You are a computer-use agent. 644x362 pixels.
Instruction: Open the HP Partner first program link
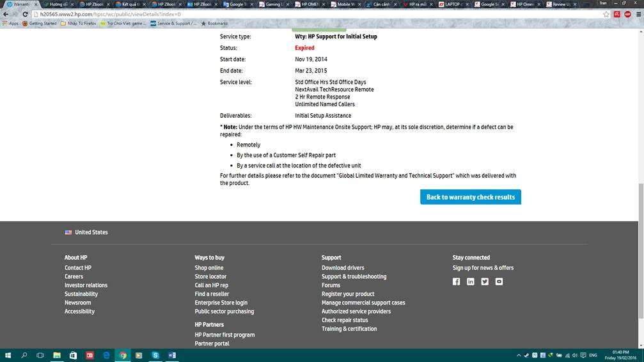[224, 335]
